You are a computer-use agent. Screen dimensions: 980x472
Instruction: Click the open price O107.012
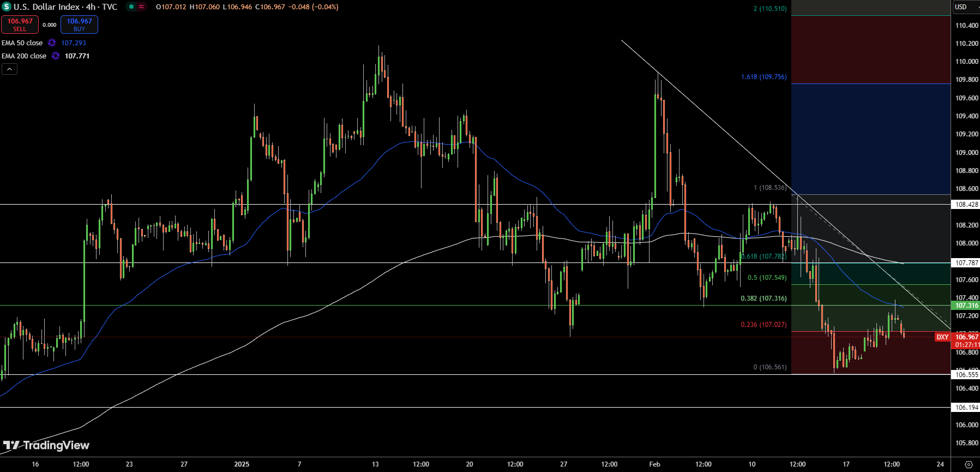(x=172, y=7)
